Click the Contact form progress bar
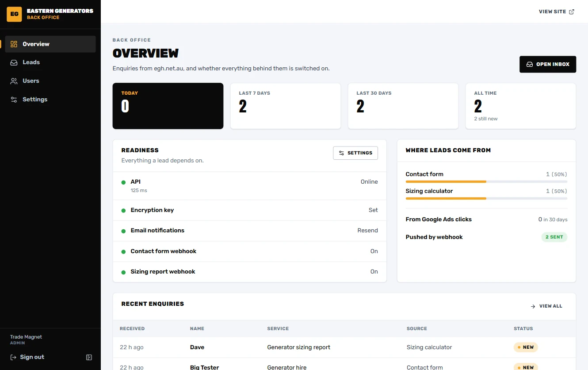Screen dimensions: 588x370 click(x=486, y=181)
